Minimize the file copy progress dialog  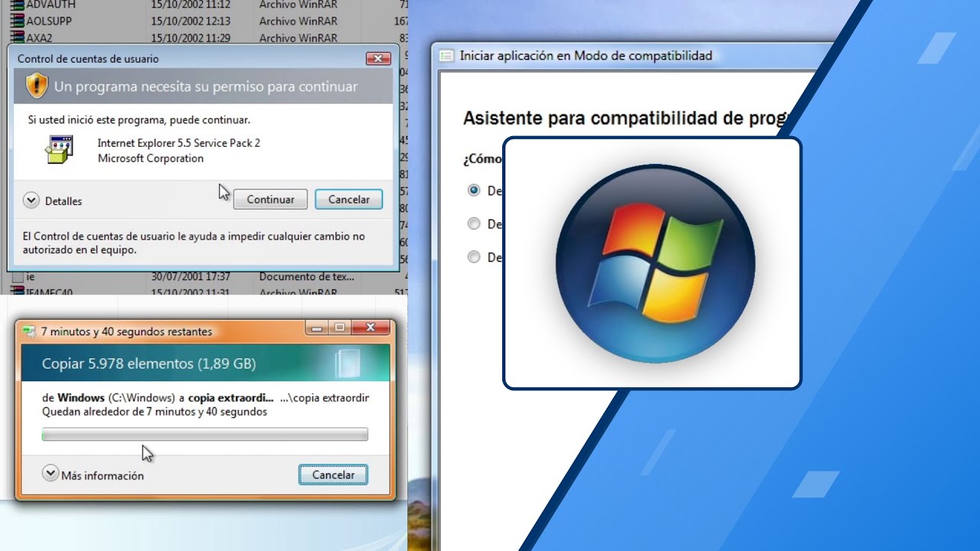pyautogui.click(x=316, y=328)
